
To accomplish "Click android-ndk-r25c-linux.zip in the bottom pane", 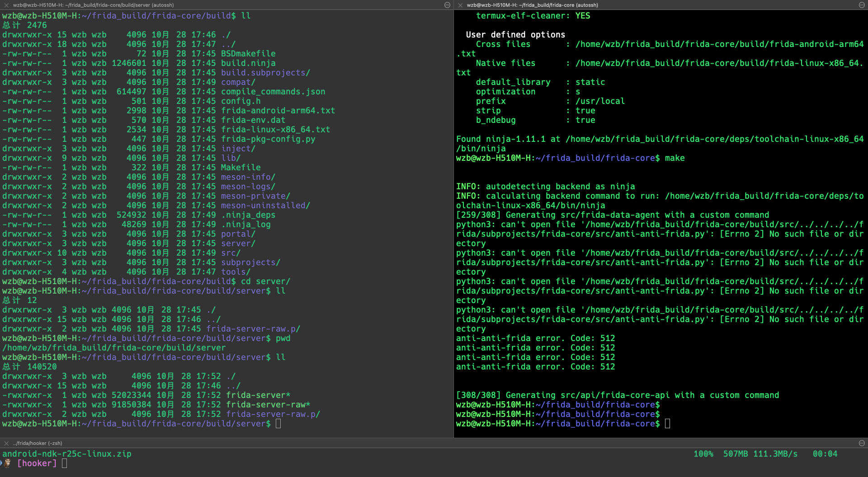I will 67,454.
